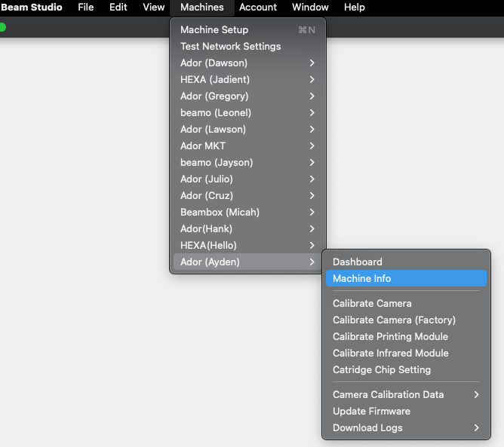Image resolution: width=504 pixels, height=447 pixels.
Task: Open the Beam Studio application menu
Action: [x=31, y=7]
